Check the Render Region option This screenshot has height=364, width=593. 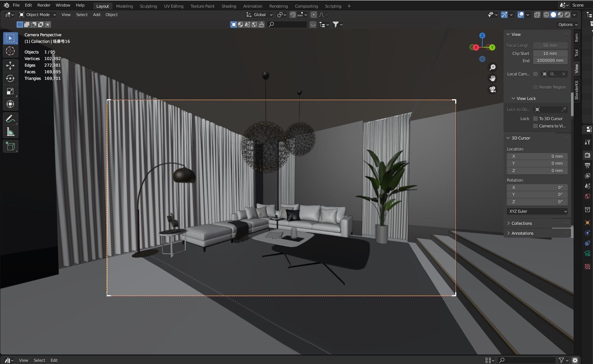[535, 87]
